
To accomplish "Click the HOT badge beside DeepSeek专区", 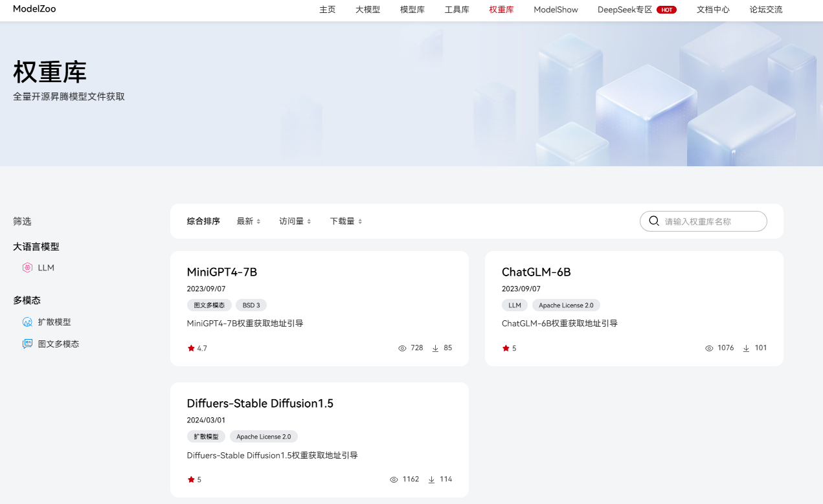I will 666,10.
